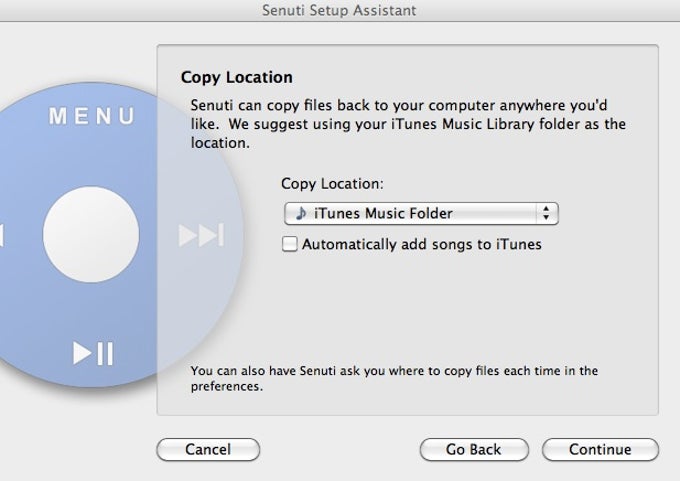
Task: Click the play/pause icon on the wheel
Action: tap(93, 353)
